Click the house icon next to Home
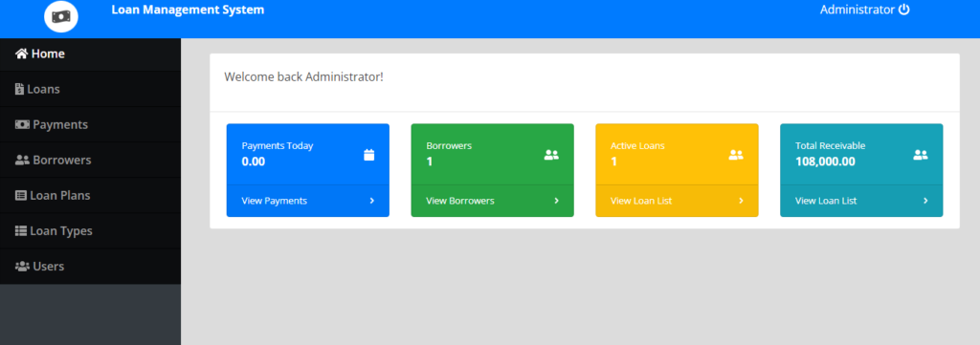 21,54
